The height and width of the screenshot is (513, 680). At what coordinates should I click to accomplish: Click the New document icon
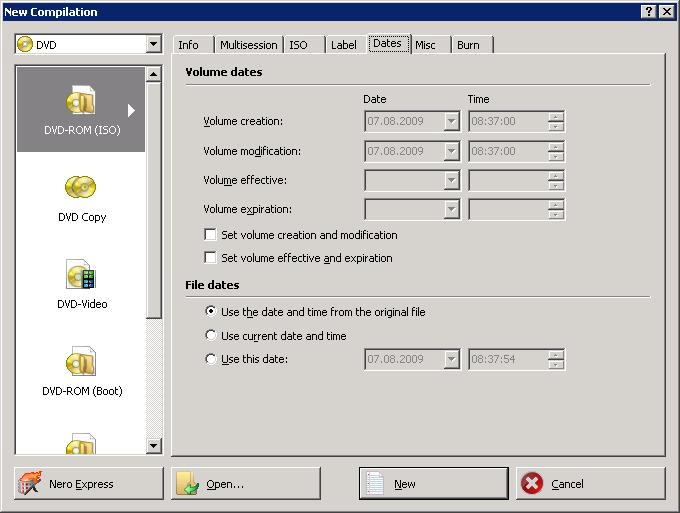[x=375, y=483]
